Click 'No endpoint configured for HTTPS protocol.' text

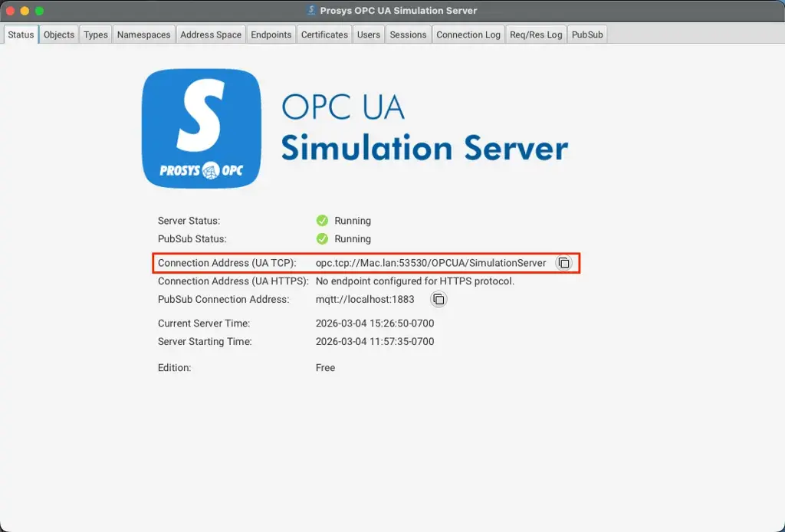pos(415,281)
